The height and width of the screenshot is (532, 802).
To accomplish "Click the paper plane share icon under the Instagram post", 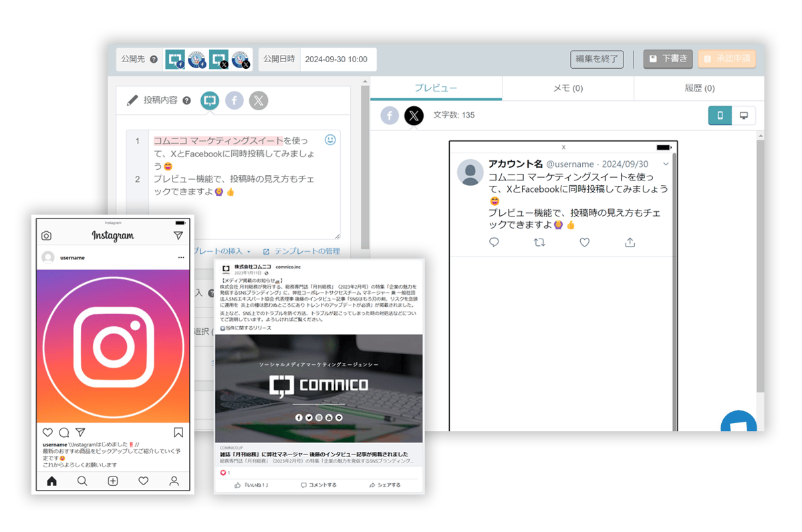I will (x=80, y=432).
